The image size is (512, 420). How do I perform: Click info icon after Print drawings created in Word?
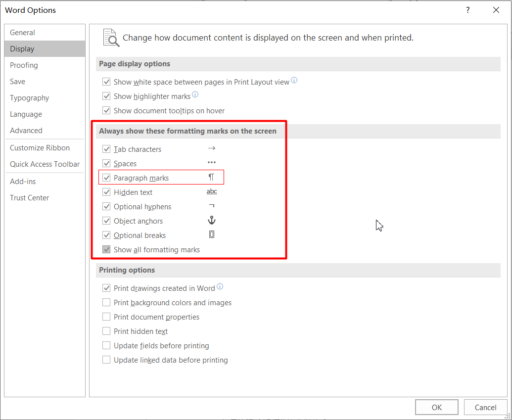[x=220, y=286]
